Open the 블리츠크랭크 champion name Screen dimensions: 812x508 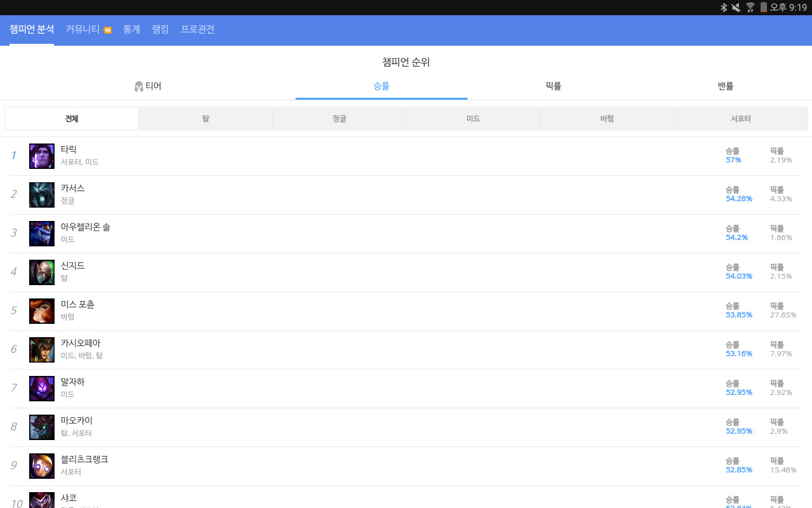coord(85,459)
